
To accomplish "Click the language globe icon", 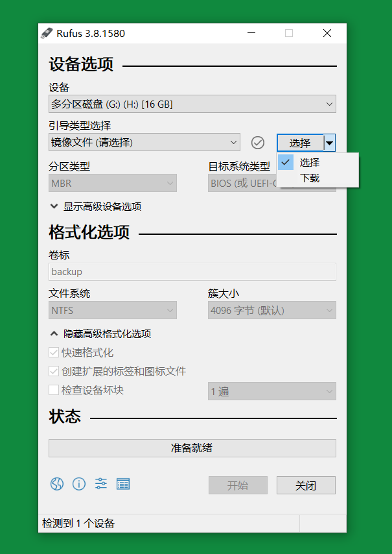I will 57,484.
